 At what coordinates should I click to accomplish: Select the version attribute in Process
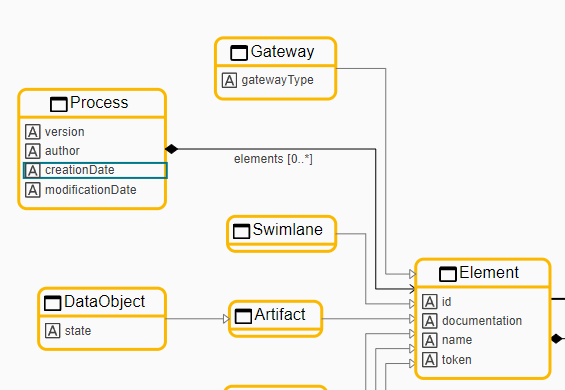[x=92, y=132]
